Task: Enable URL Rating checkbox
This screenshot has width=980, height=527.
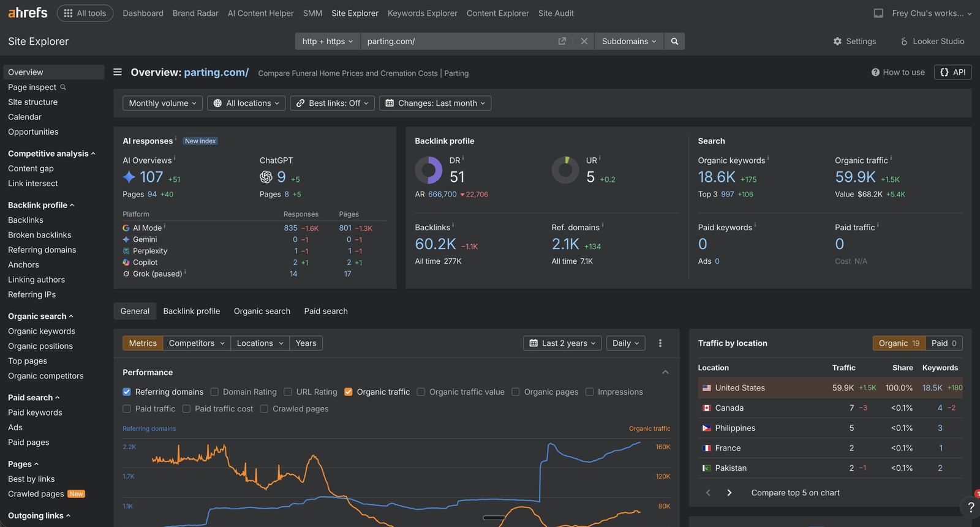Action: pos(288,392)
